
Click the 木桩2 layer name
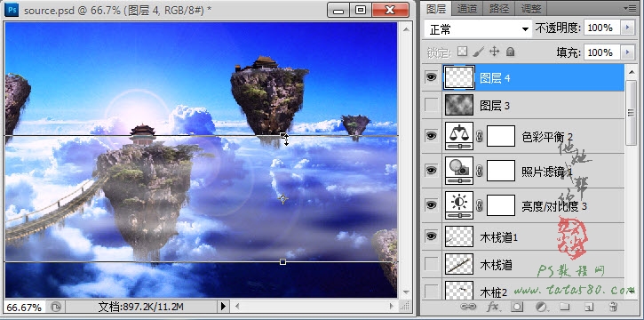pos(494,292)
